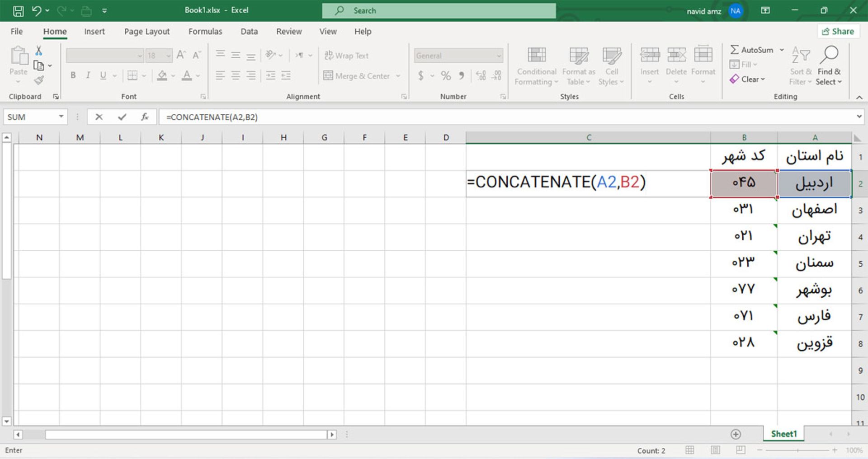Toggle Underline formatting

pyautogui.click(x=103, y=75)
